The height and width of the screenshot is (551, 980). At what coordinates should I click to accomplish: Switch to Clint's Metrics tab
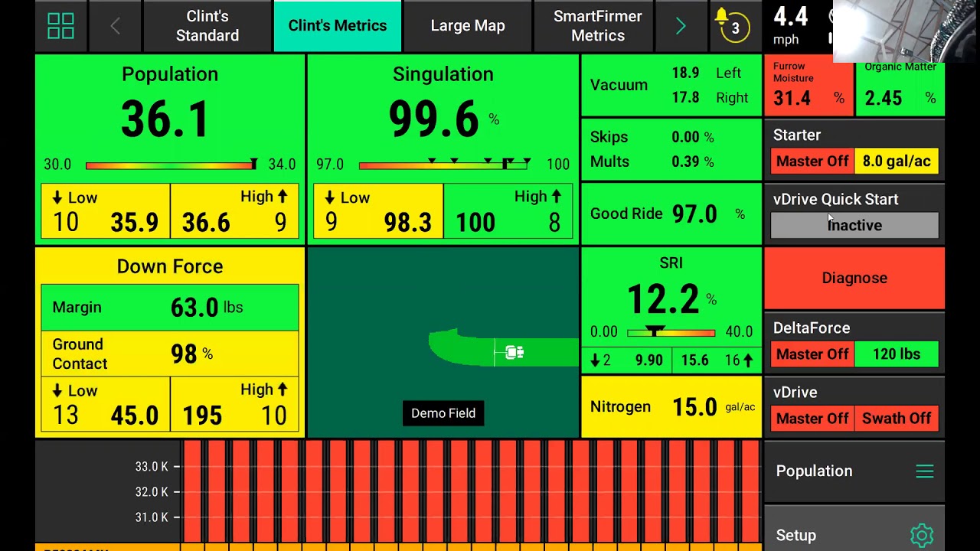coord(337,26)
